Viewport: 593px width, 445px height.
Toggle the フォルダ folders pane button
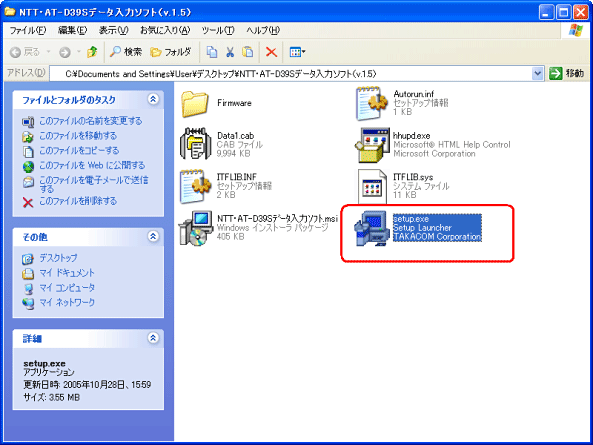pos(171,52)
